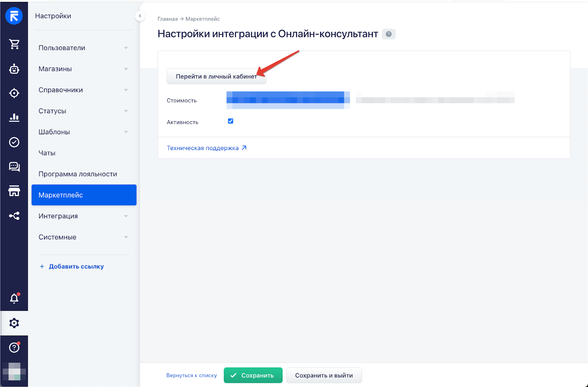Image resolution: width=588 pixels, height=387 pixels.
Task: Click the storefront icon in sidebar
Action: [14, 191]
